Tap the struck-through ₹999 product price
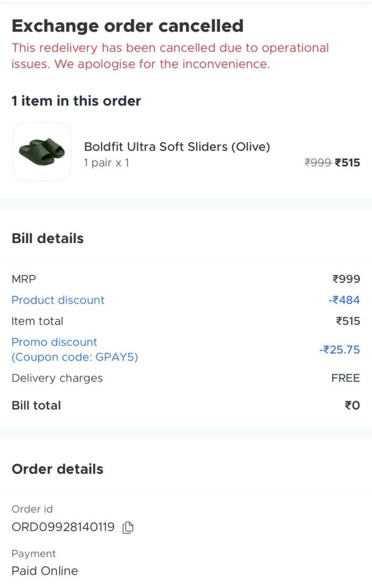Viewport: 372px width, 588px height. (317, 163)
